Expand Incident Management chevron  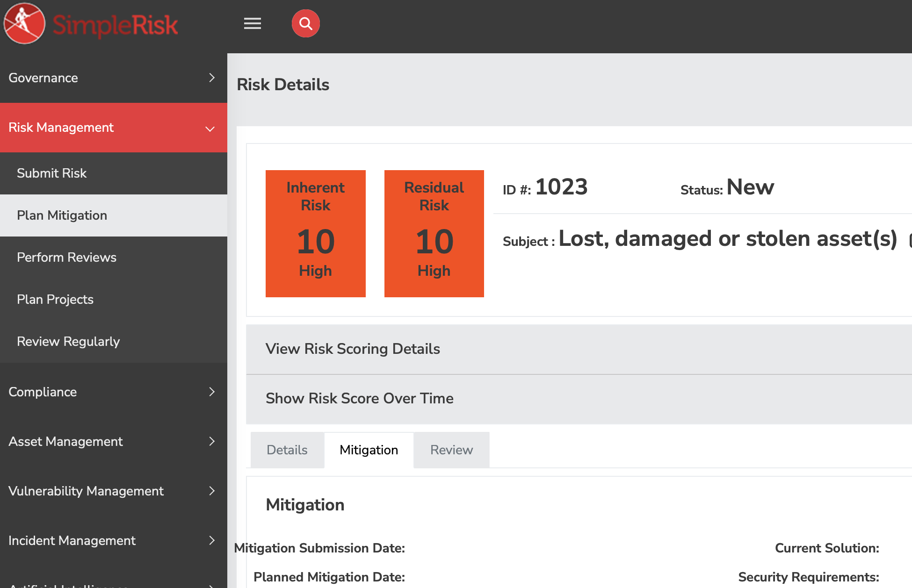point(212,540)
